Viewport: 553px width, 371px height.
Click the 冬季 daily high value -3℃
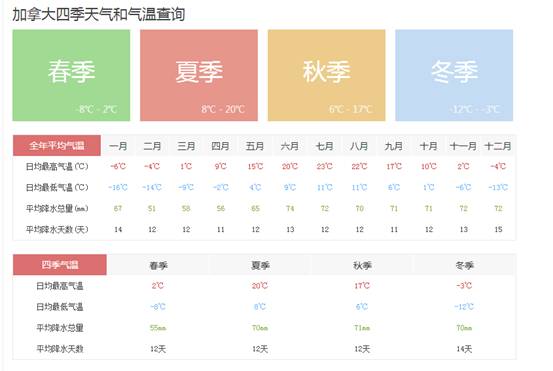[464, 286]
